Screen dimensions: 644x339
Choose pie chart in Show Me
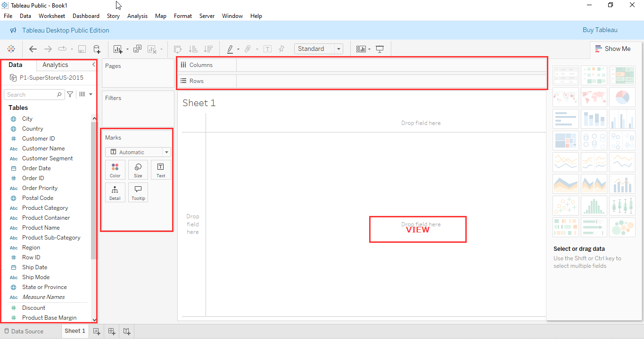(x=622, y=97)
